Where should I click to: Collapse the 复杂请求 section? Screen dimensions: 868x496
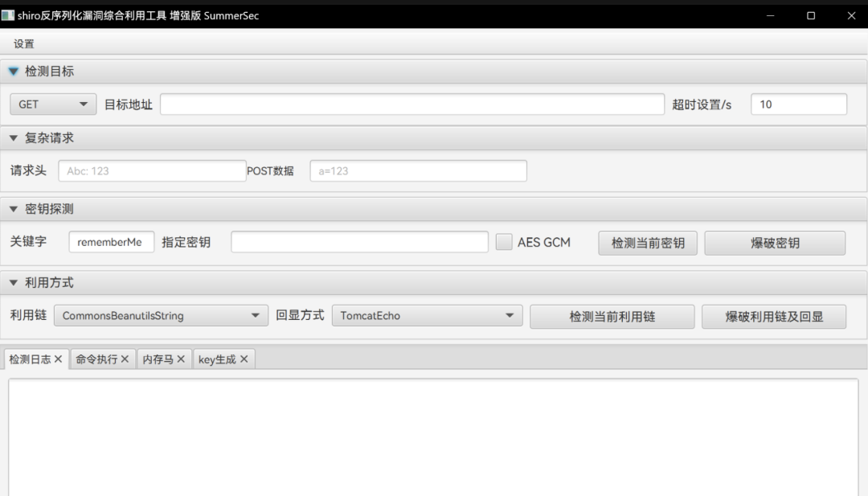tap(14, 137)
